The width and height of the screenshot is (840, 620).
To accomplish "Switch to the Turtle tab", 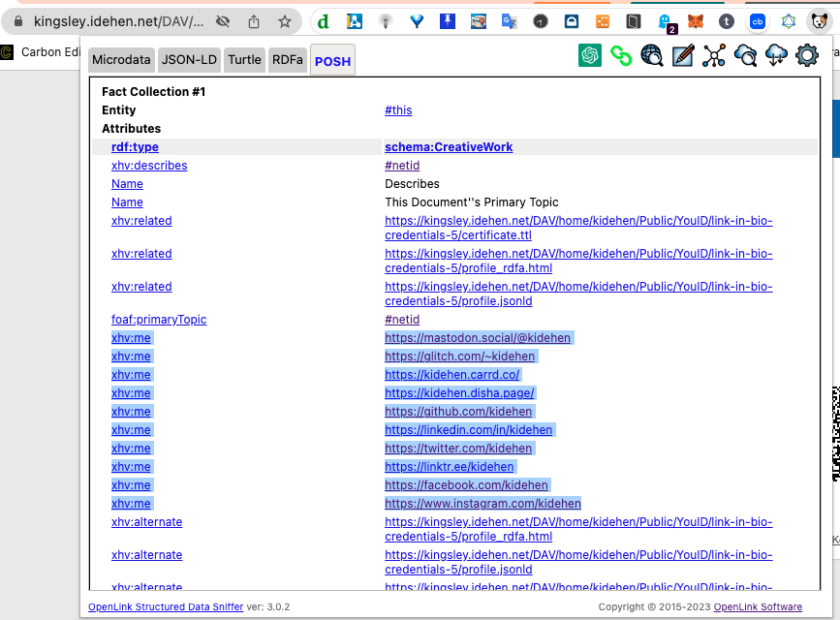I will [244, 59].
